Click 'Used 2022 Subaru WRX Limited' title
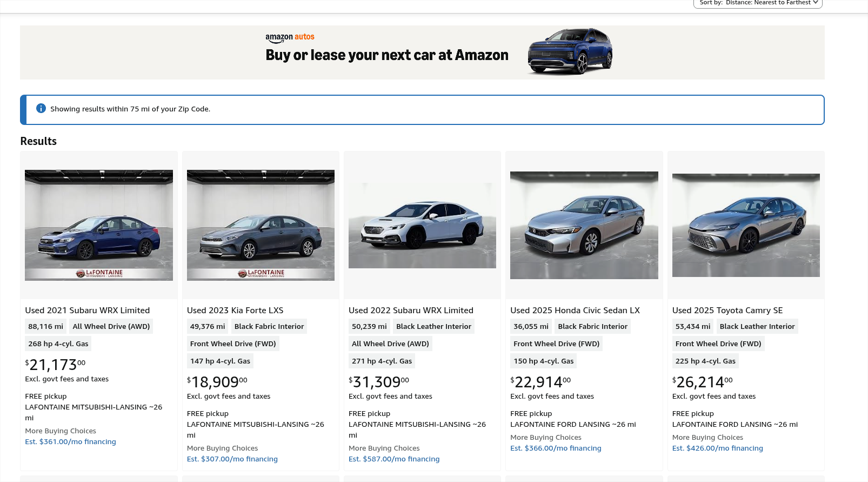Screen dimensions: 868x482 pyautogui.click(x=411, y=311)
